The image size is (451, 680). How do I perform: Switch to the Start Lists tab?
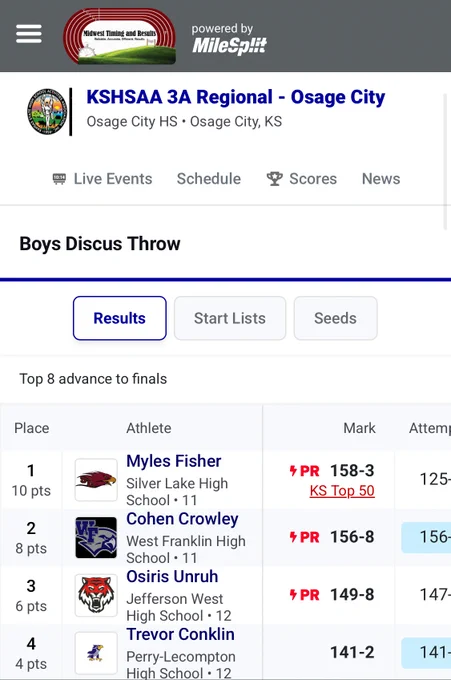point(230,318)
